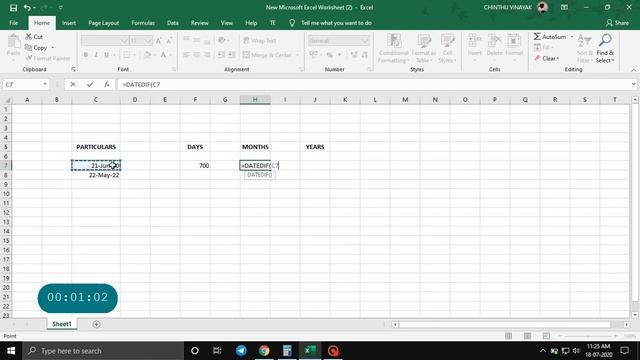
Task: Undo the last action
Action: pyautogui.click(x=27, y=7)
